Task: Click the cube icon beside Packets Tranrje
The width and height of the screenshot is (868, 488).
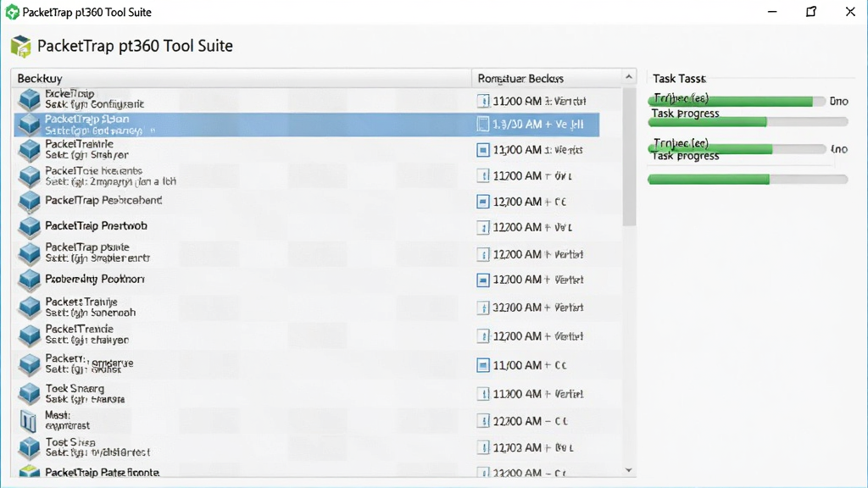Action: (x=30, y=308)
